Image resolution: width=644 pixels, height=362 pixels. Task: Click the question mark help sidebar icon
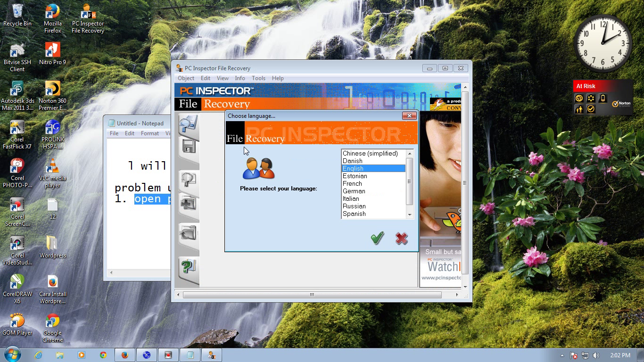(188, 267)
